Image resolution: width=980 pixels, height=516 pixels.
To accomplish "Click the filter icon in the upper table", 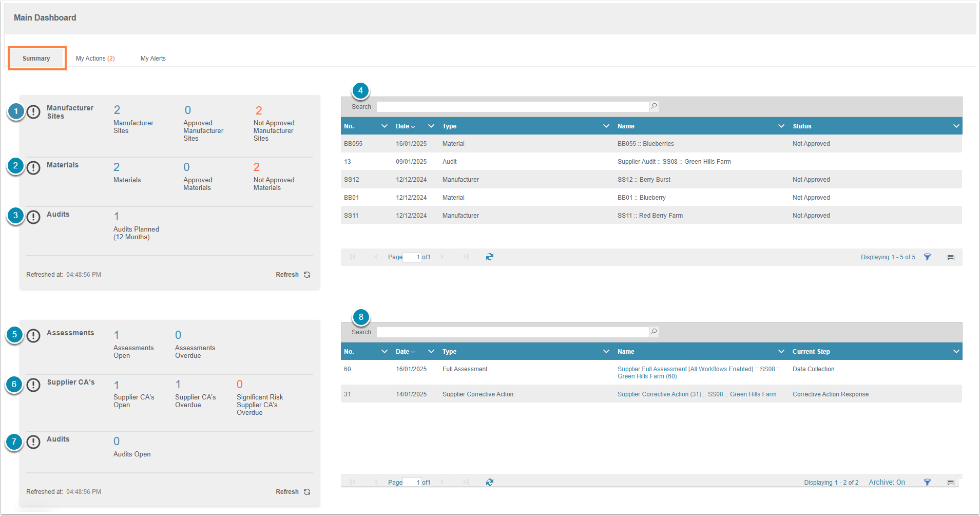I will click(927, 257).
